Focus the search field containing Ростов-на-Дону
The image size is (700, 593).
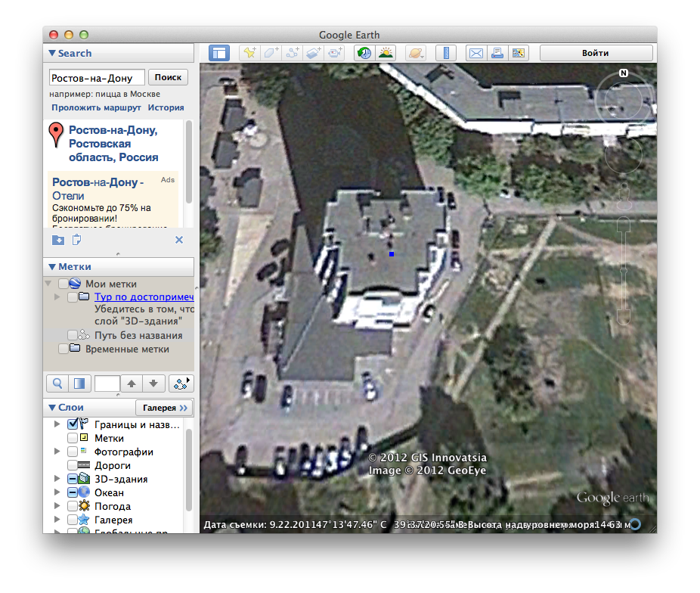97,78
